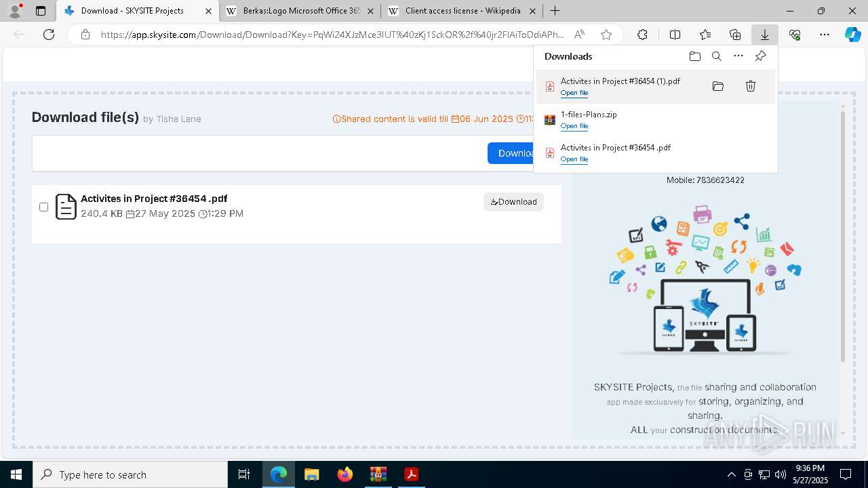The image size is (868, 488).
Task: View site information lock icon
Action: pos(85,35)
